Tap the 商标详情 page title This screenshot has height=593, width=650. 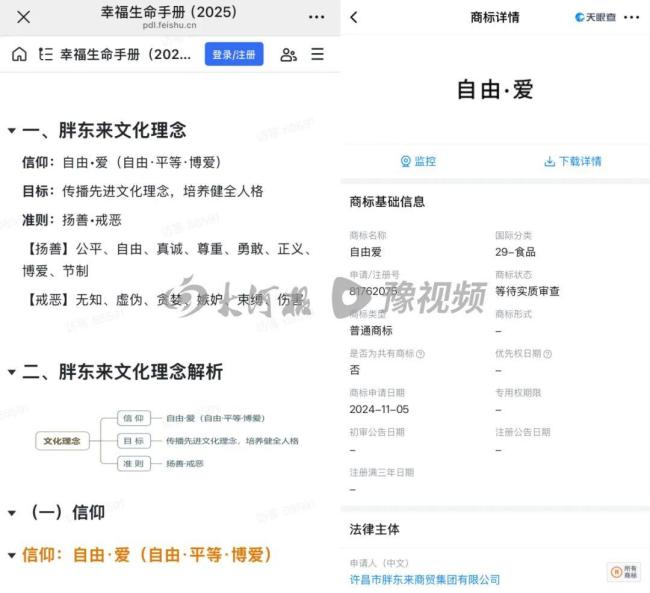point(495,17)
